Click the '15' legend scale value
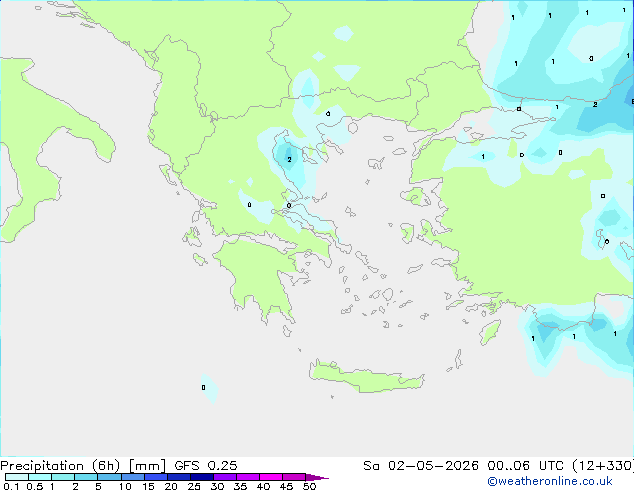Viewport: 634px width, 490px height. point(148,486)
